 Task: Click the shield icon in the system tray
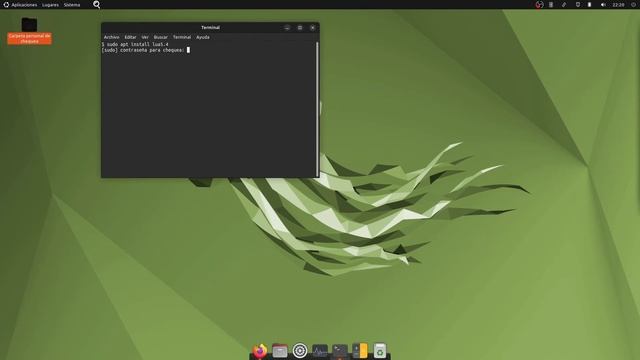click(578, 5)
